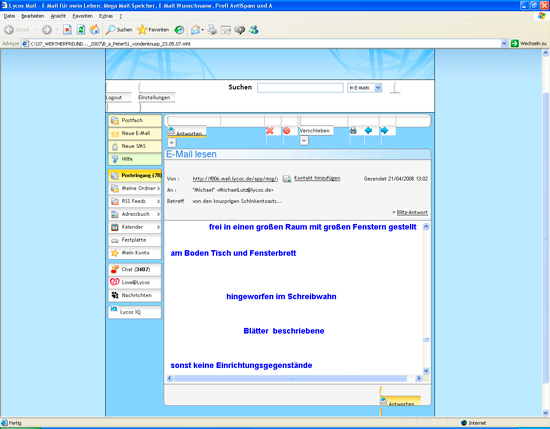Click the Blitz-Antwort link
The height and width of the screenshot is (429, 550).
point(412,213)
